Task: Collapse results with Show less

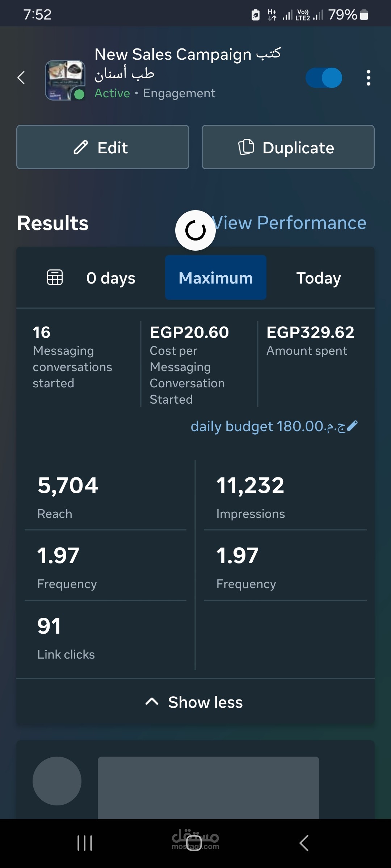Action: tap(195, 702)
